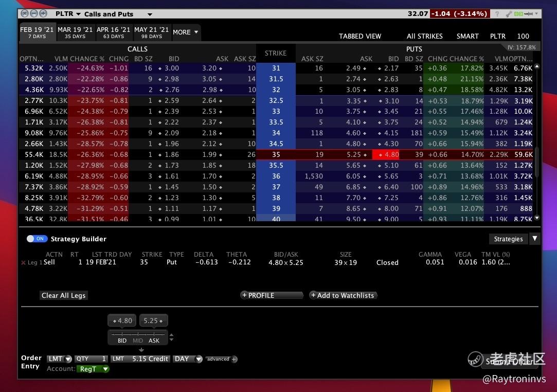Click the plus icon next to advanced
Screen dimensions: 557x392
click(234, 359)
